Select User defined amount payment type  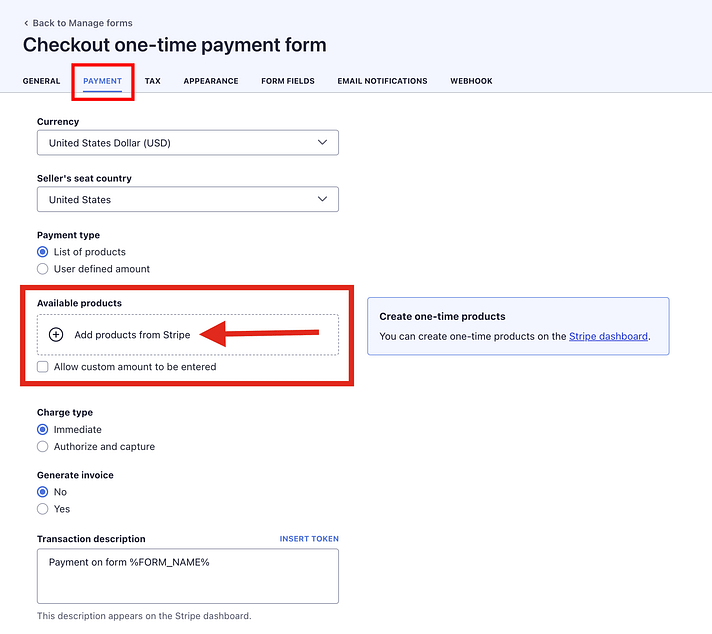click(x=43, y=269)
